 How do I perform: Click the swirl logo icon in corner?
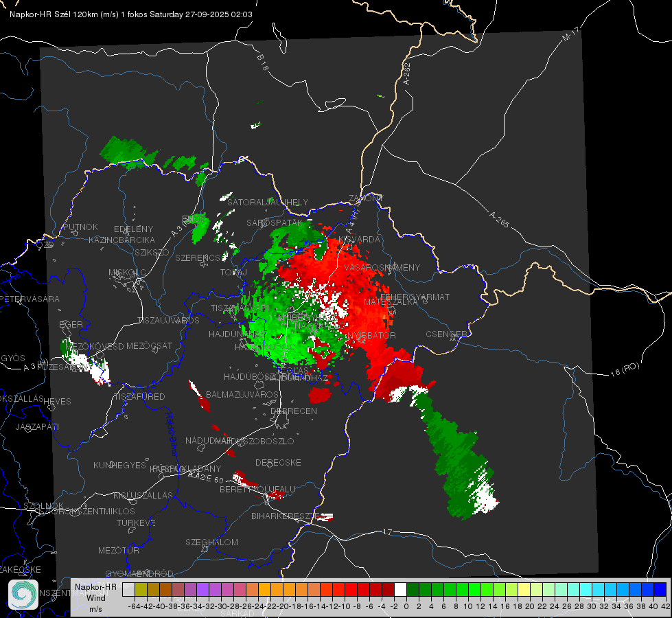click(23, 595)
